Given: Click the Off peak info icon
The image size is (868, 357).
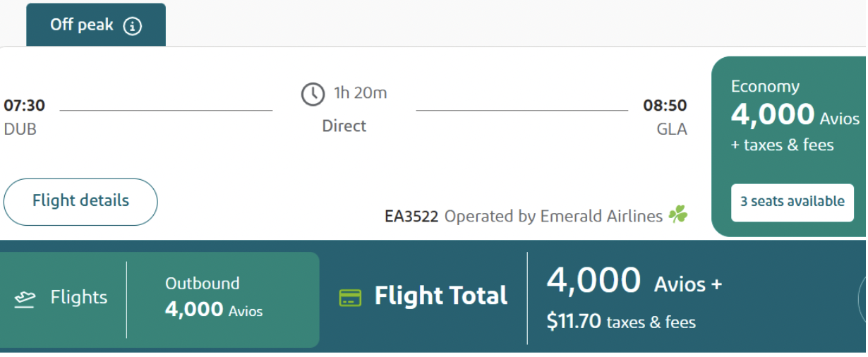Looking at the screenshot, I should tap(133, 26).
